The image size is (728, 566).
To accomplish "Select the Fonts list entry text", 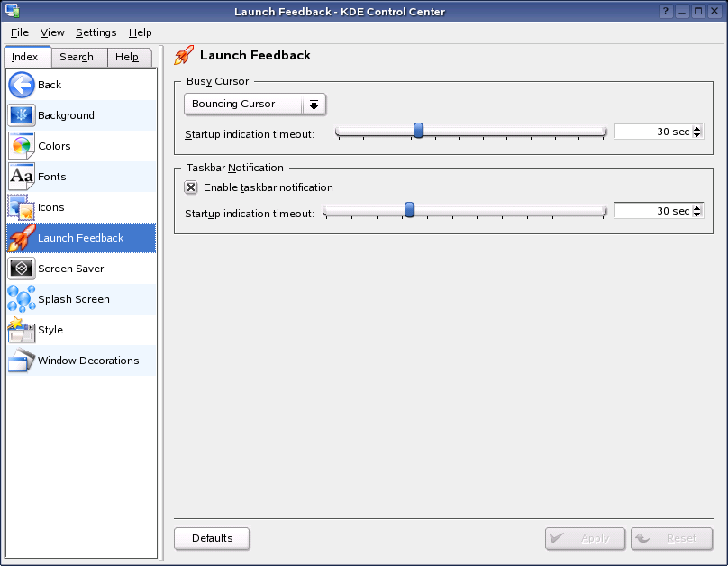I will point(52,177).
